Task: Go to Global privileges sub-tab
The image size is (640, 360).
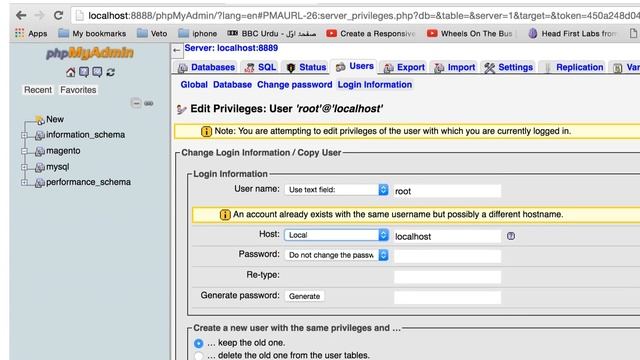Action: [x=194, y=84]
